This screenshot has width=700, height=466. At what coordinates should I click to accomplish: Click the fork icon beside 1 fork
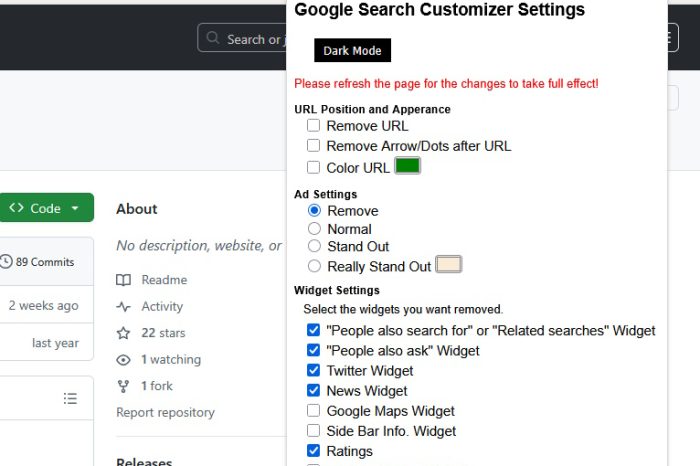(x=124, y=386)
